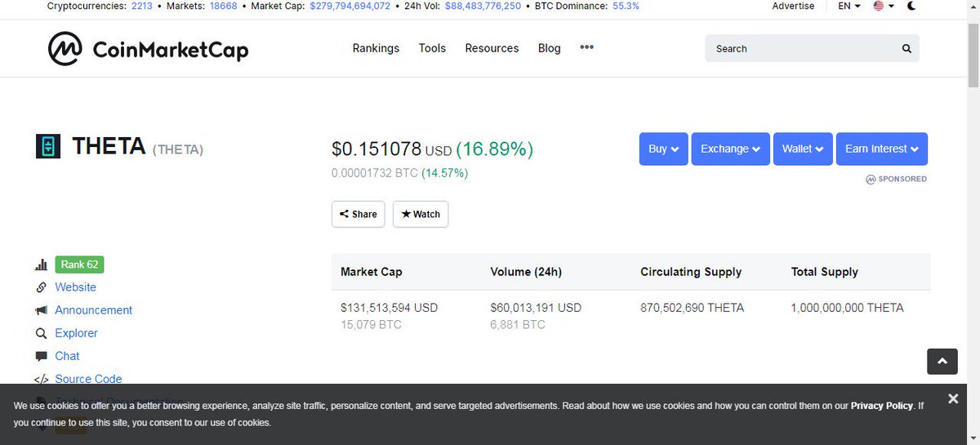Open the Announcement link

pyautogui.click(x=93, y=310)
